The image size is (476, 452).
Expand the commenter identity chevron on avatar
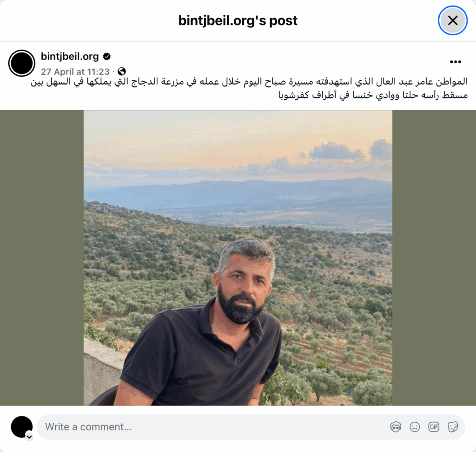(x=29, y=437)
